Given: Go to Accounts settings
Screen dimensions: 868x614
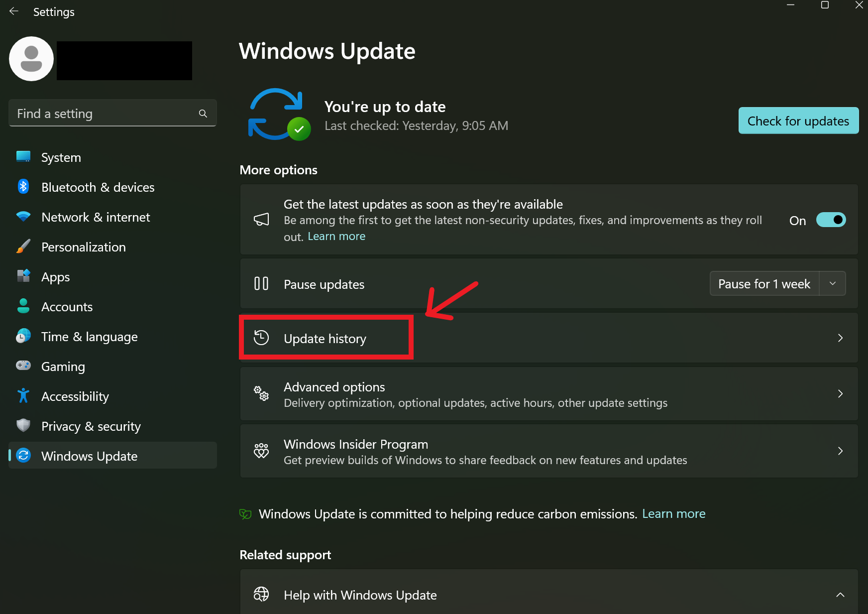Looking at the screenshot, I should tap(67, 307).
